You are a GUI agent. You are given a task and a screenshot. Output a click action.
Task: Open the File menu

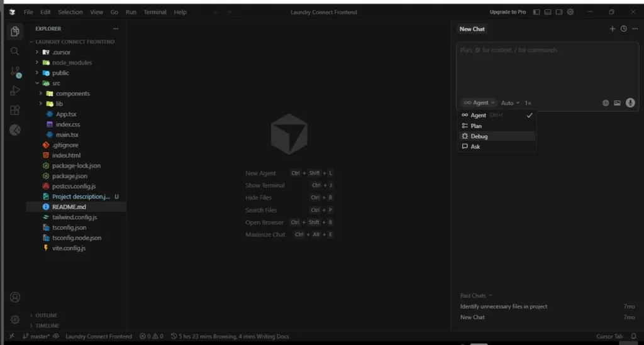click(28, 12)
